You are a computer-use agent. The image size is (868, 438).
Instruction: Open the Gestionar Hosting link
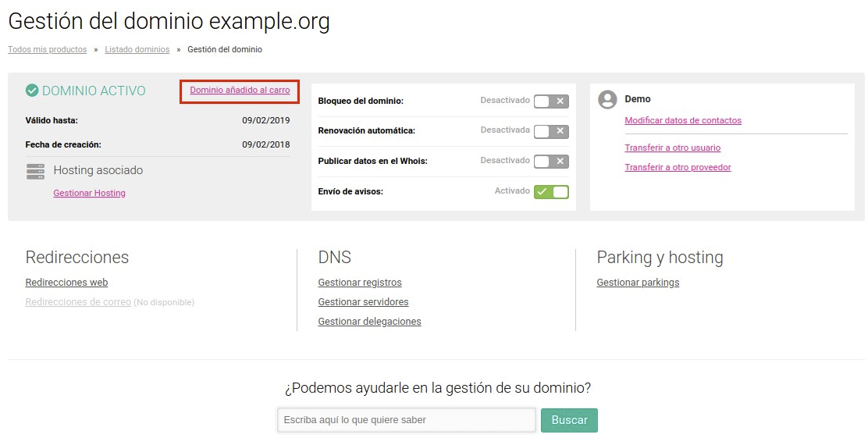click(x=89, y=193)
